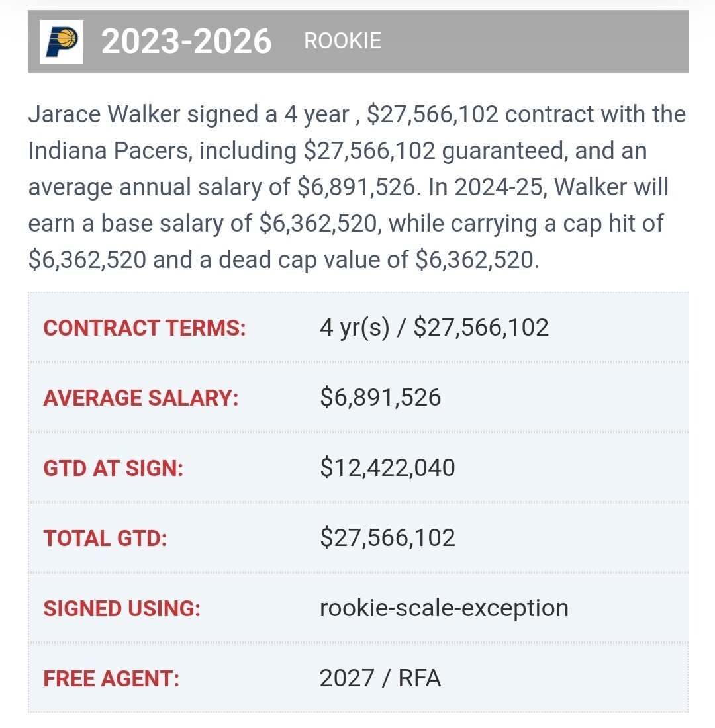
Task: Select the $12,422,040 guaranteed at sign value
Action: [x=387, y=468]
